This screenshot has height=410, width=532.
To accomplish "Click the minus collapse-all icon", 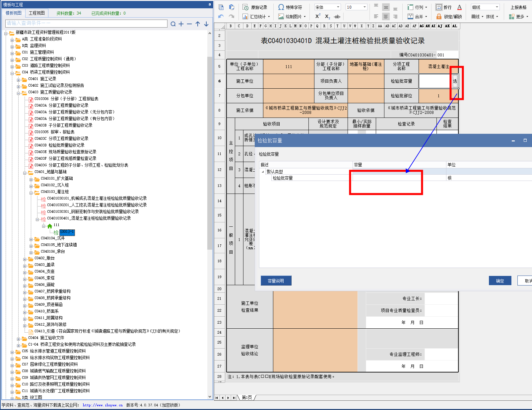I will coord(189,24).
